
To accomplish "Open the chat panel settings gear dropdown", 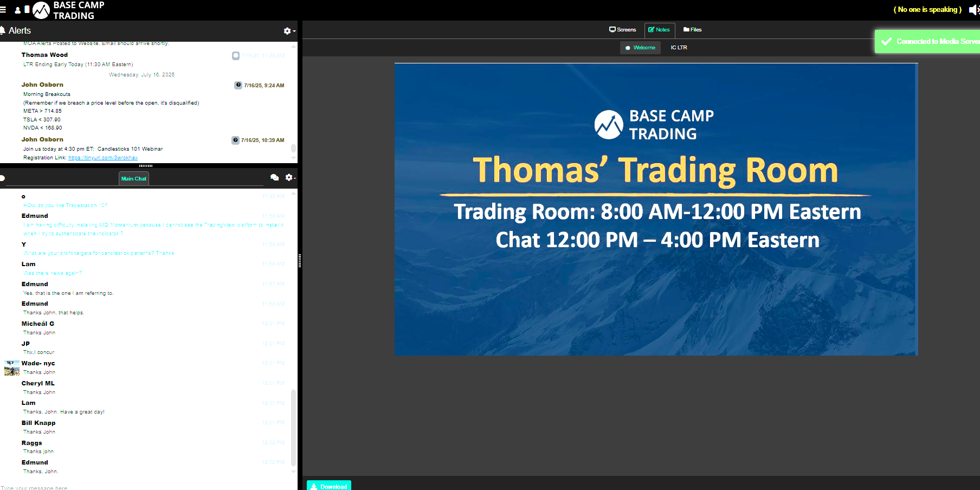I will pos(291,177).
